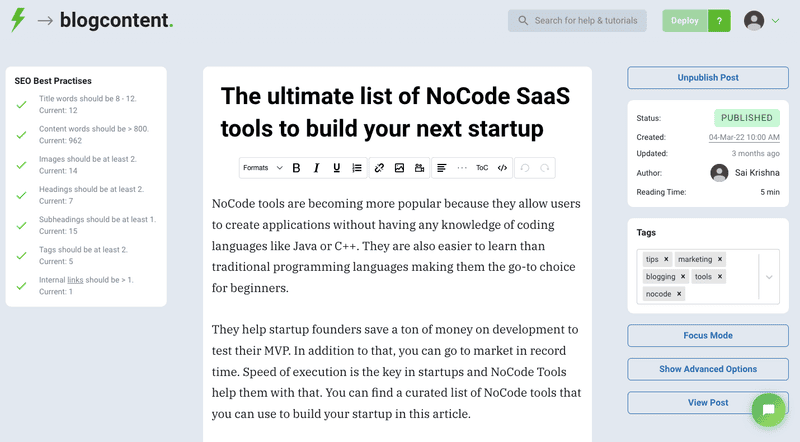The height and width of the screenshot is (442, 800).
Task: Open the Formats dropdown
Action: pos(262,168)
